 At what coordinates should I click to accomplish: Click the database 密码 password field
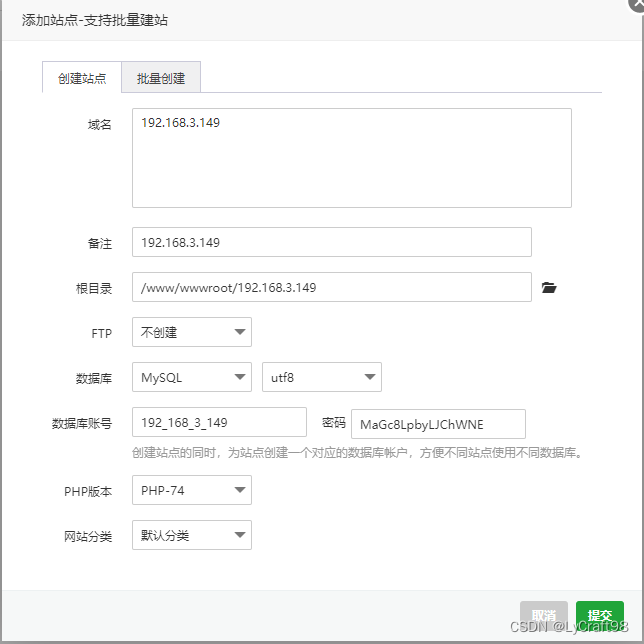click(438, 424)
